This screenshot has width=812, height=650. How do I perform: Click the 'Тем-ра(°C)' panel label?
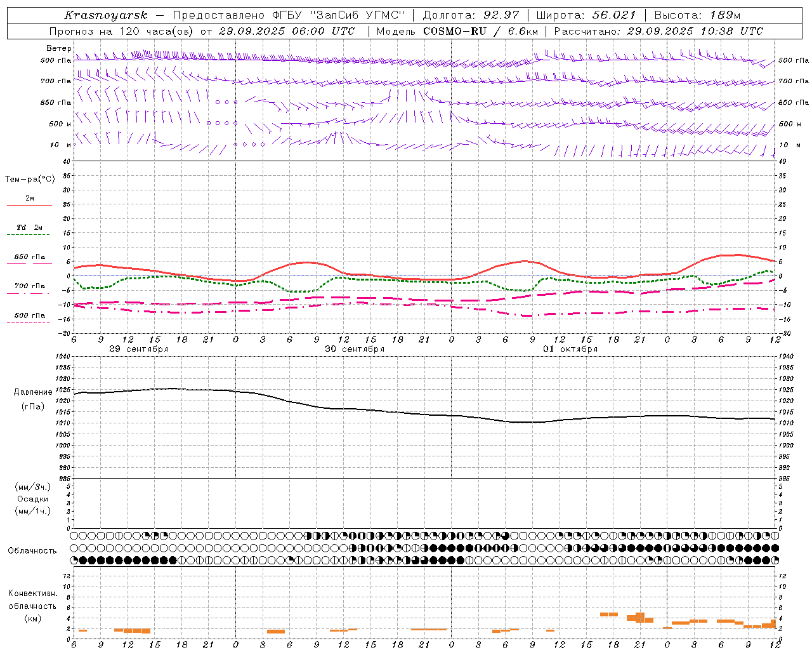pos(30,180)
